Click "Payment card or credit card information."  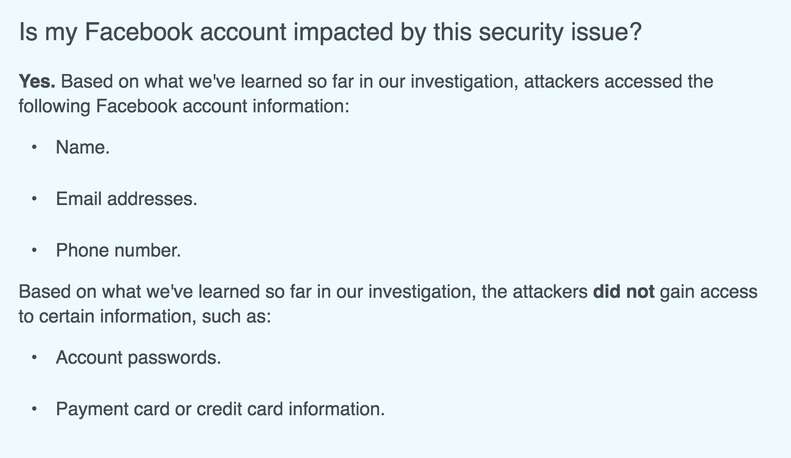(x=220, y=409)
